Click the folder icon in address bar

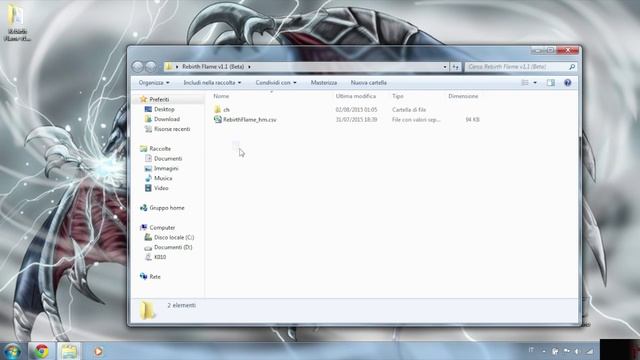point(168,67)
